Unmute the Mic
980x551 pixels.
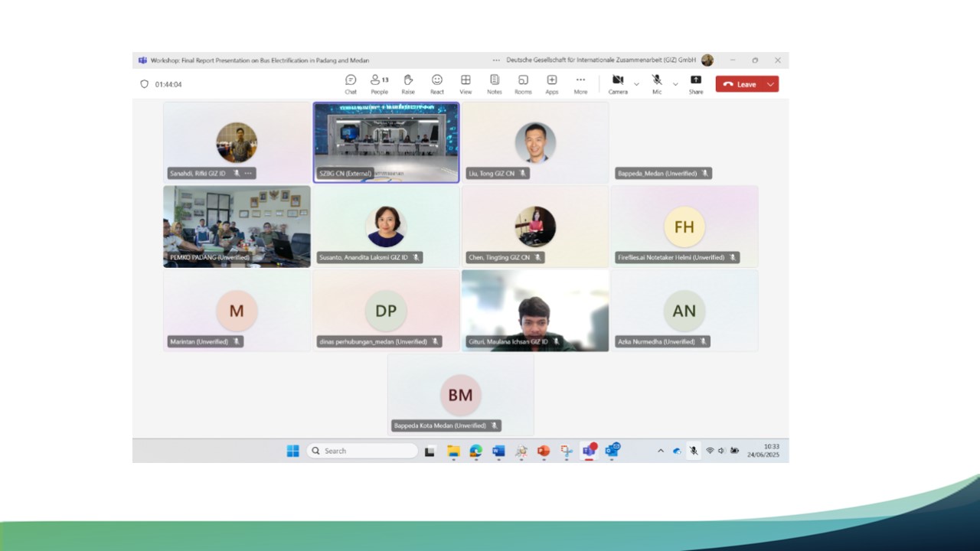pyautogui.click(x=657, y=84)
